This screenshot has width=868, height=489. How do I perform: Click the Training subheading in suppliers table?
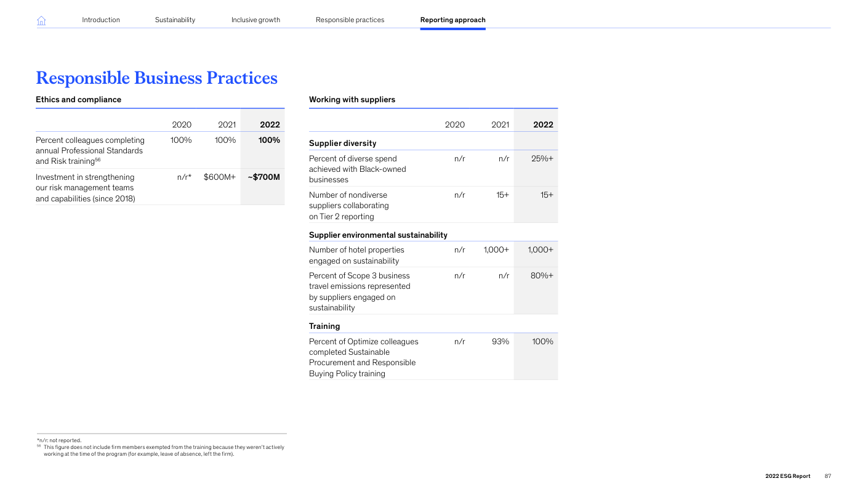[x=324, y=326]
